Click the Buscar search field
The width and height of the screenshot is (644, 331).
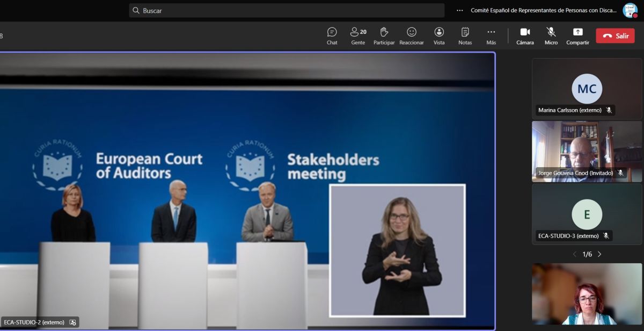click(x=287, y=11)
